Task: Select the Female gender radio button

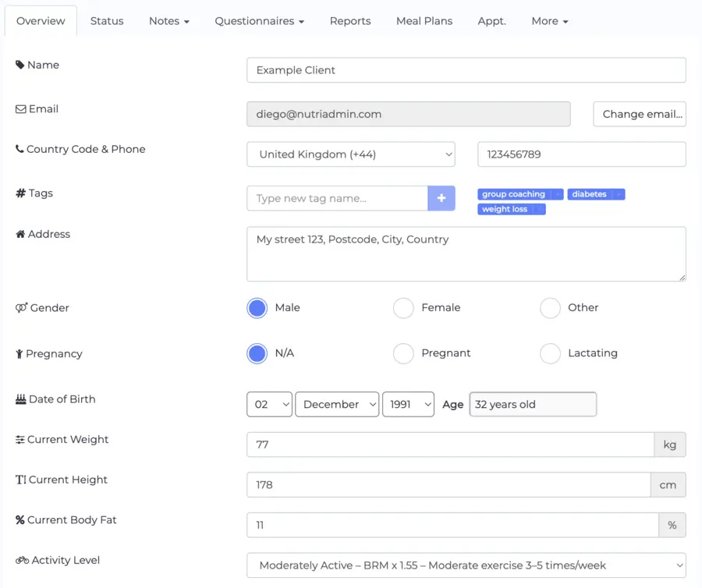Action: tap(403, 308)
